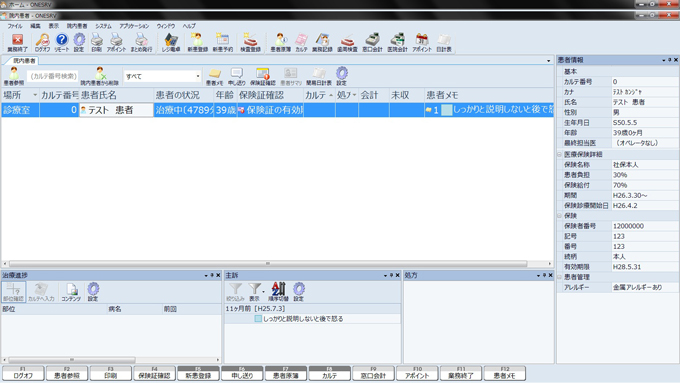The height and width of the screenshot is (383, 680).
Task: Click light-blue color square in 主訴 memo row
Action: [258, 319]
